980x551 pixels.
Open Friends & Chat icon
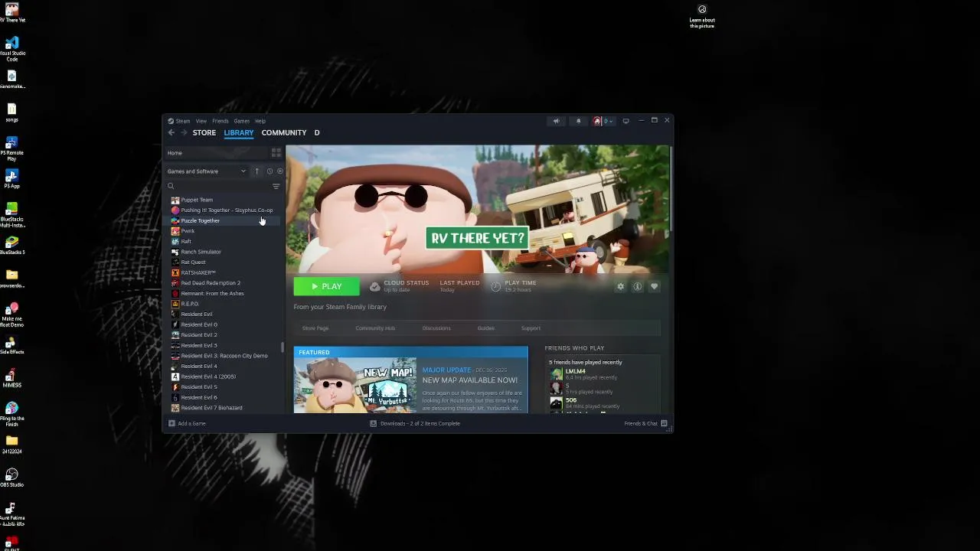coord(664,423)
